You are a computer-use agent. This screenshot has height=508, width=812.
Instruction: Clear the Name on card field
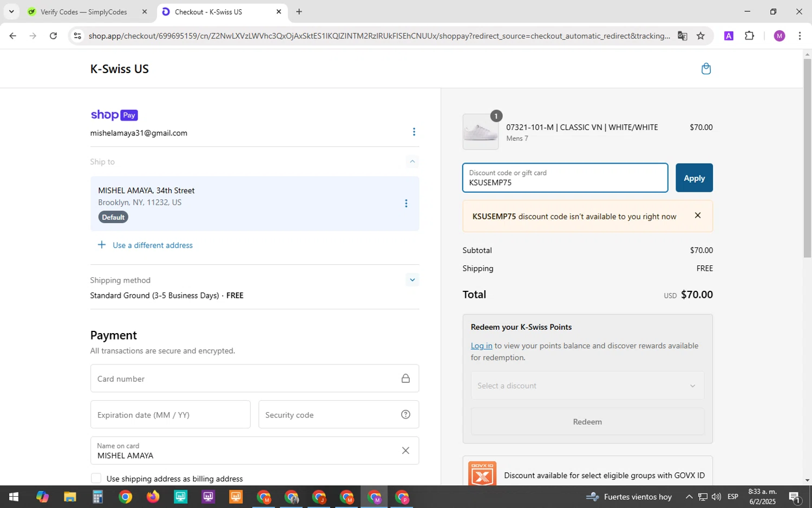pyautogui.click(x=405, y=451)
